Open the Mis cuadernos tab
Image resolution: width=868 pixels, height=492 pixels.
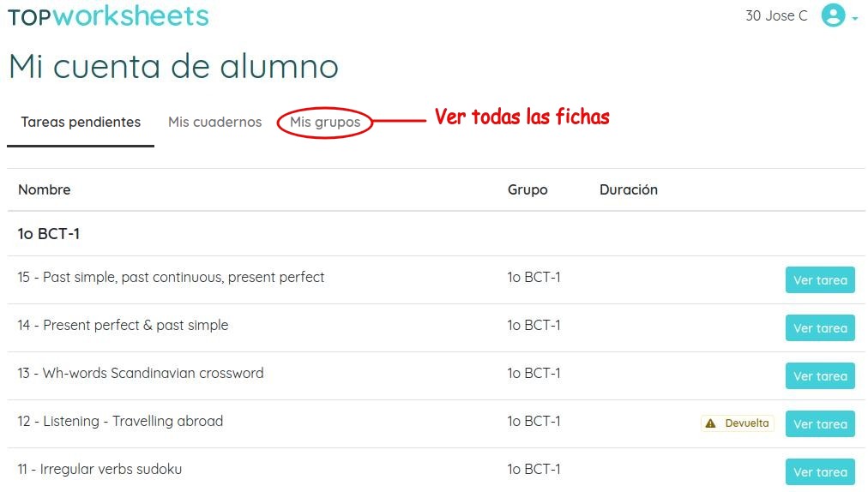[x=214, y=122]
